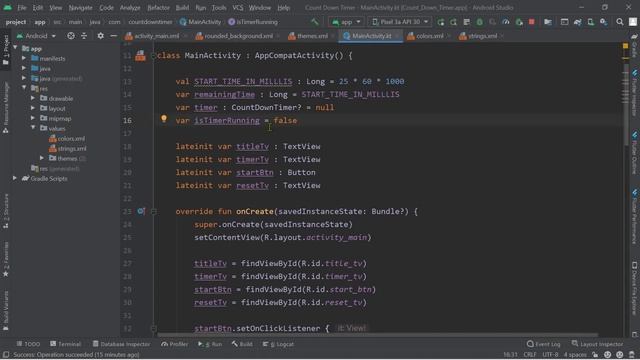
Task: Click the Make Project hammer icon
Action: 314,22
